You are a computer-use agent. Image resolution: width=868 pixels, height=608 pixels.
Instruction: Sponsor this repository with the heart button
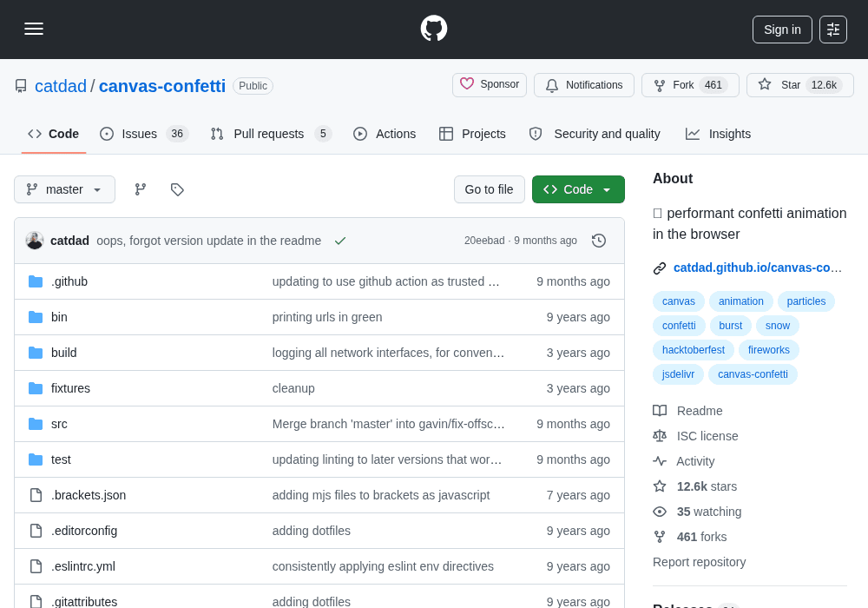490,85
